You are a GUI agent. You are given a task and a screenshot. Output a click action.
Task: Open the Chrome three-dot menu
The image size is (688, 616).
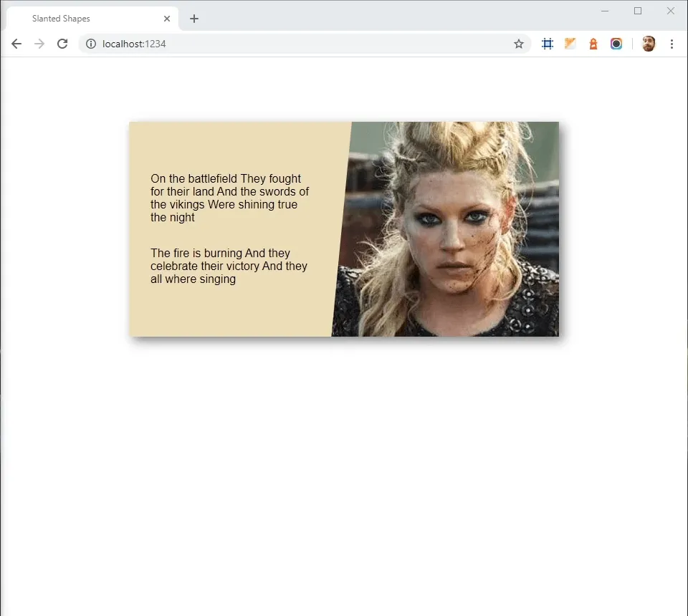point(672,44)
